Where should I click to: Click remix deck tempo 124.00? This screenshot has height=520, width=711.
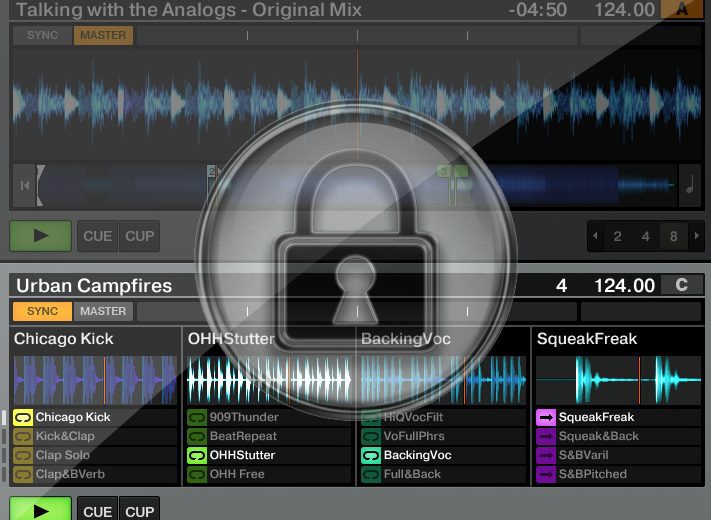pyautogui.click(x=624, y=286)
